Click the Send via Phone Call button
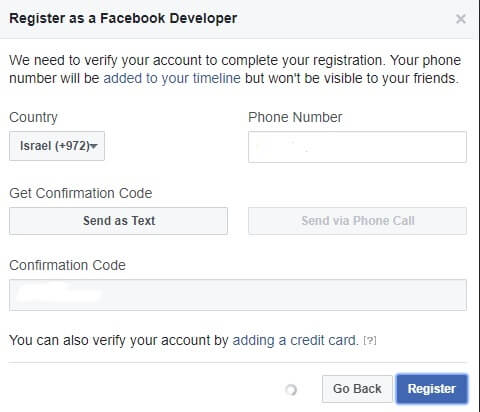480x412 pixels. (357, 221)
